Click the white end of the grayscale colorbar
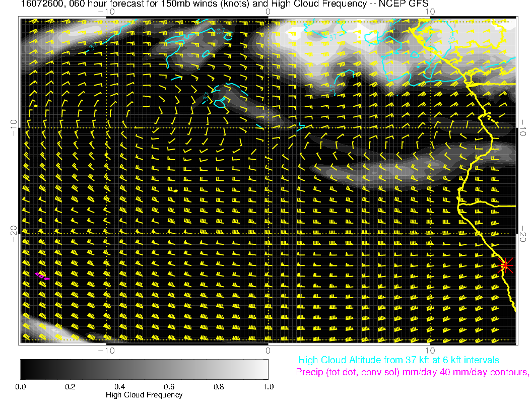 pyautogui.click(x=263, y=369)
